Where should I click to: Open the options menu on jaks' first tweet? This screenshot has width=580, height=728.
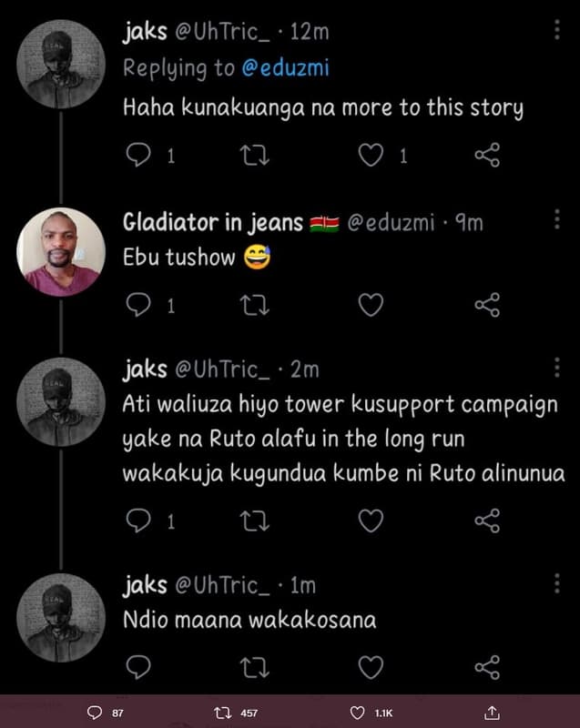(559, 30)
